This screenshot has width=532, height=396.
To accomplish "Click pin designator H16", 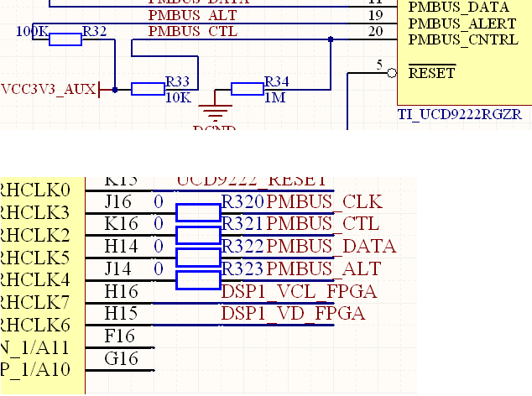I will click(121, 291).
